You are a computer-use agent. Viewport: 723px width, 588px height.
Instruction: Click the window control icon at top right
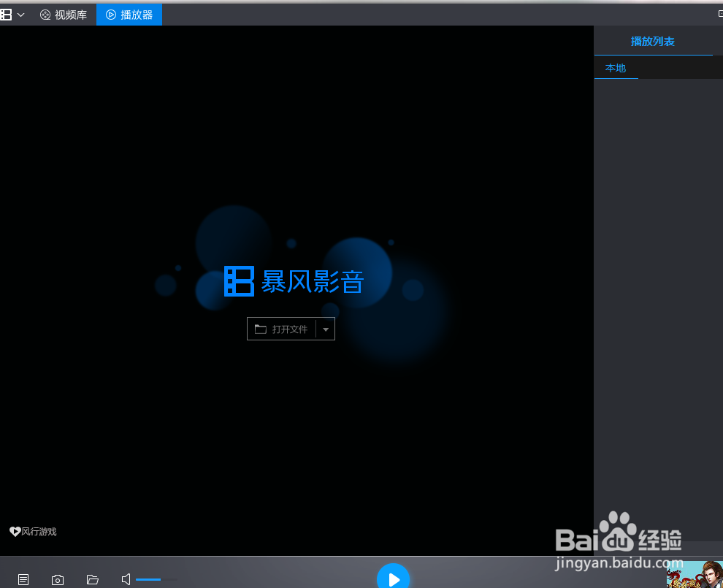click(x=720, y=14)
